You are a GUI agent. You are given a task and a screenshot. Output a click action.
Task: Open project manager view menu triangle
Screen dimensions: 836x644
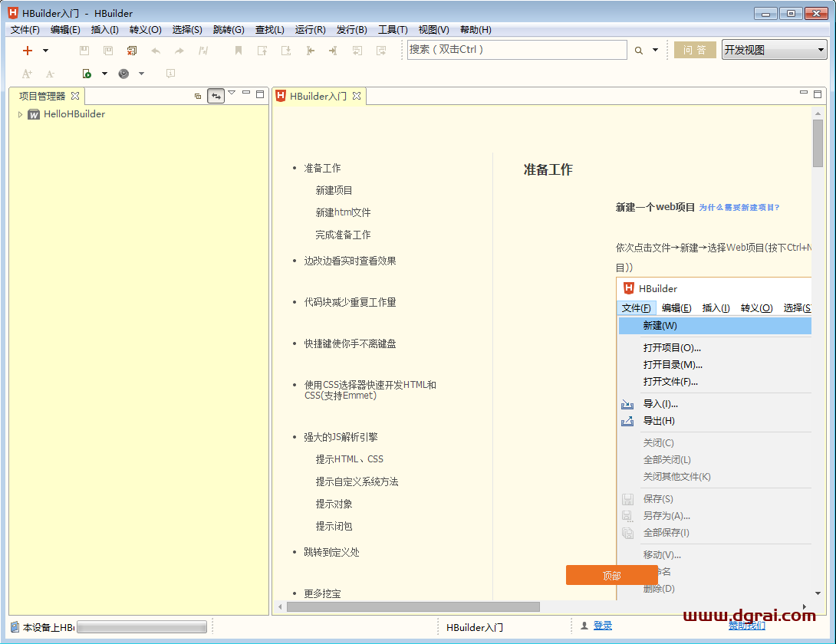pos(232,94)
